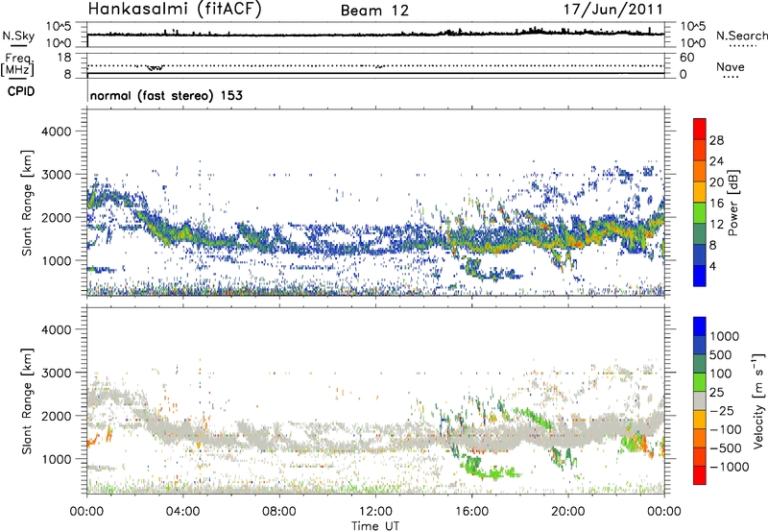Viewport: 768px width, 532px height.
Task: Click the power color bar segment between 24 and 28
Action: [x=700, y=150]
